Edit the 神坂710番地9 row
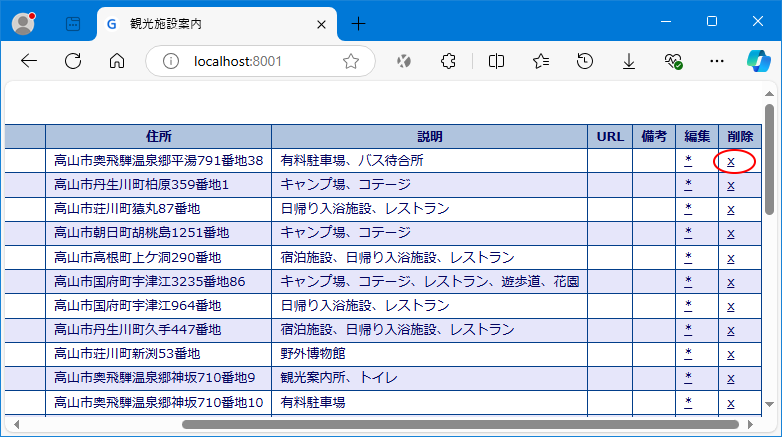 tap(688, 378)
